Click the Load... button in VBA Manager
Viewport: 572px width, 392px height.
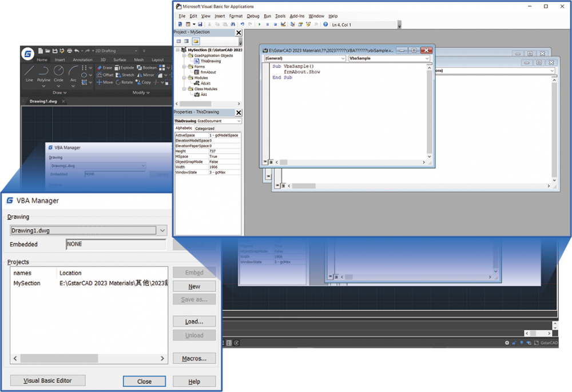(194, 321)
